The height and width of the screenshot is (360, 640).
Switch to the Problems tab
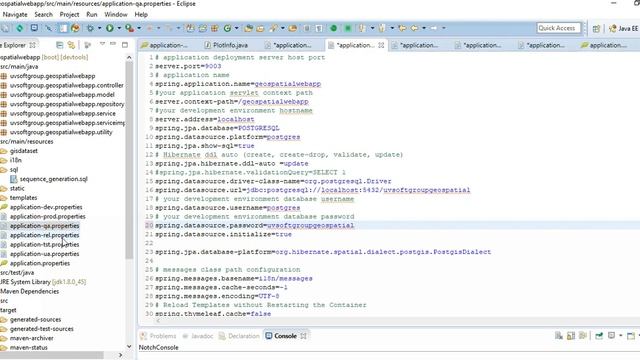click(x=158, y=336)
